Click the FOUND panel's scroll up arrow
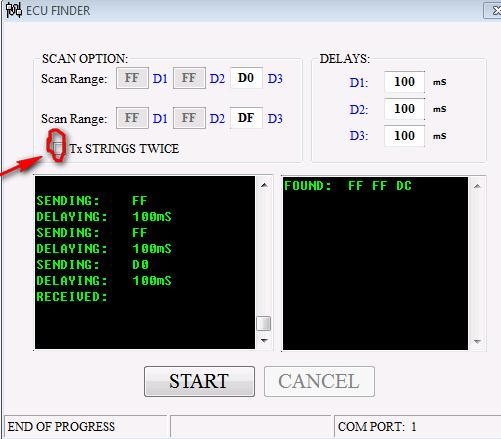501x439 pixels. (x=477, y=186)
